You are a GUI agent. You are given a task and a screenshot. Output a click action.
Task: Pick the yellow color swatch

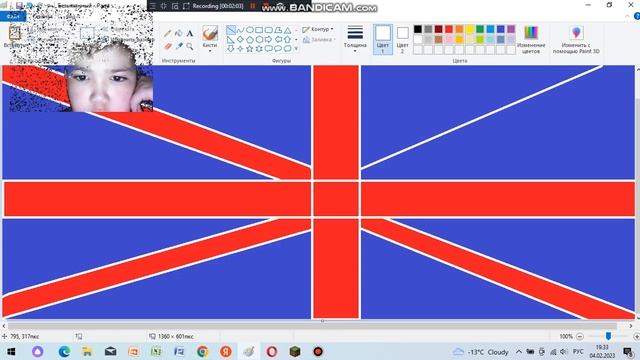click(470, 29)
